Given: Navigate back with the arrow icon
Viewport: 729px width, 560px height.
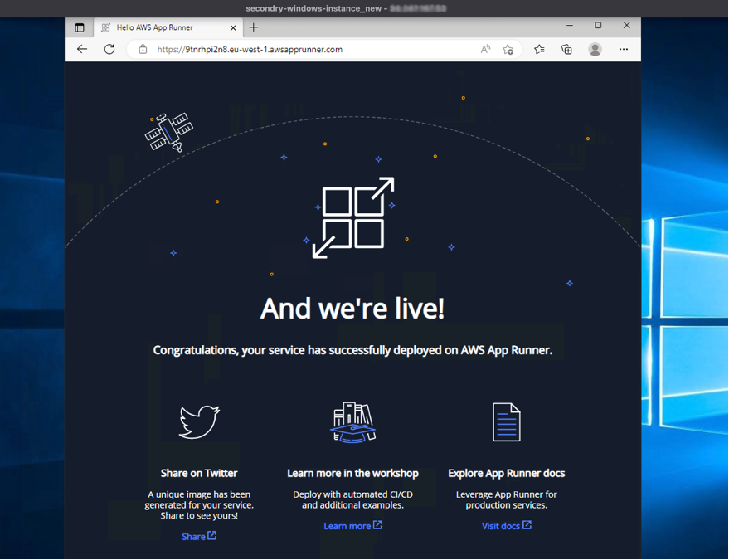Looking at the screenshot, I should [81, 49].
